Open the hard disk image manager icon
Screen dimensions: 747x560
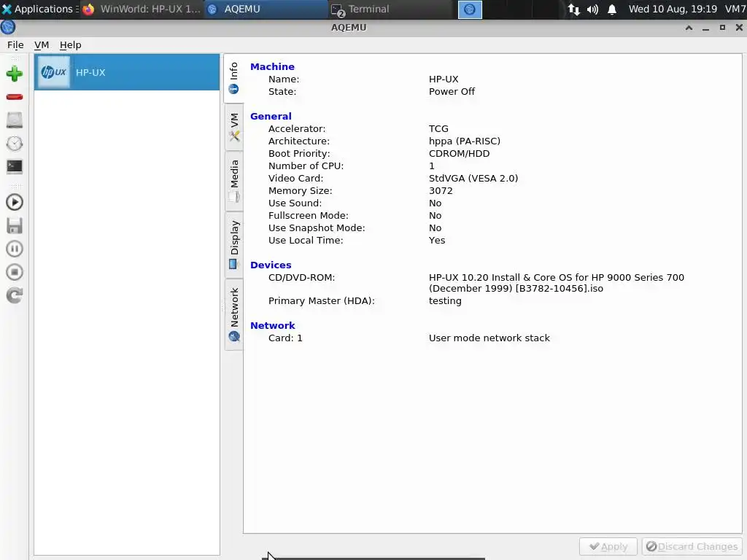coord(15,120)
